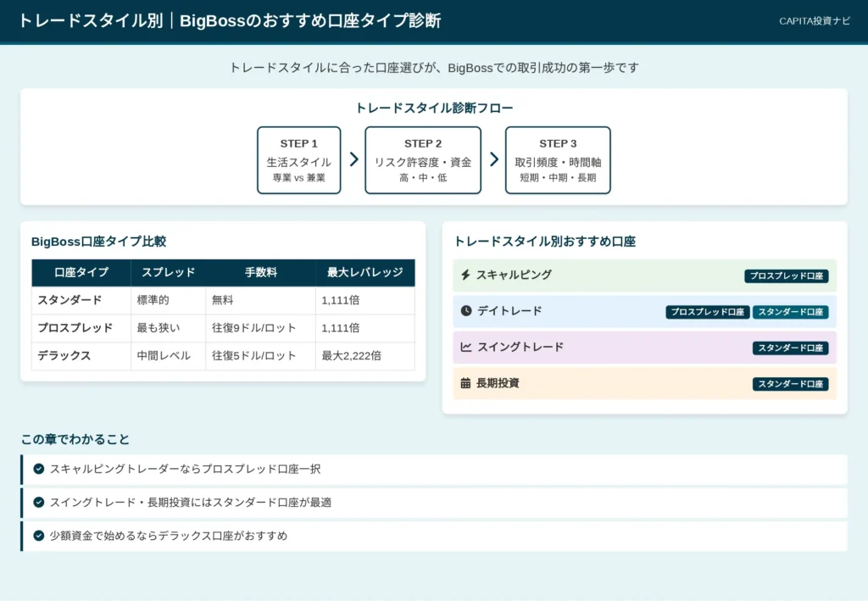
Task: Click the 標準的 spread cell
Action: tap(169, 300)
